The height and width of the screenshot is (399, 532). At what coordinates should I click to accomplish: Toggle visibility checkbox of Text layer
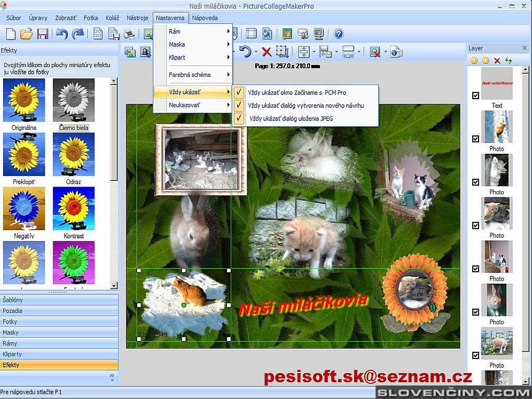pyautogui.click(x=476, y=96)
